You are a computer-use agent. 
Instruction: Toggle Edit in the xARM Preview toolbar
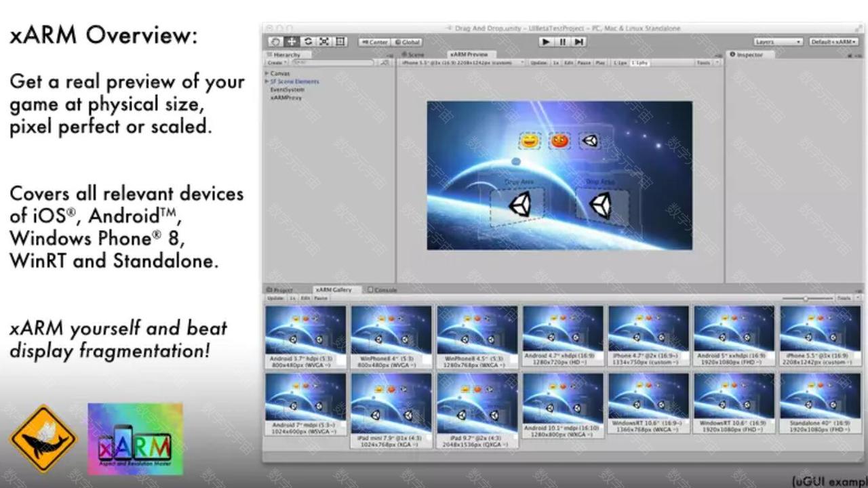point(569,62)
